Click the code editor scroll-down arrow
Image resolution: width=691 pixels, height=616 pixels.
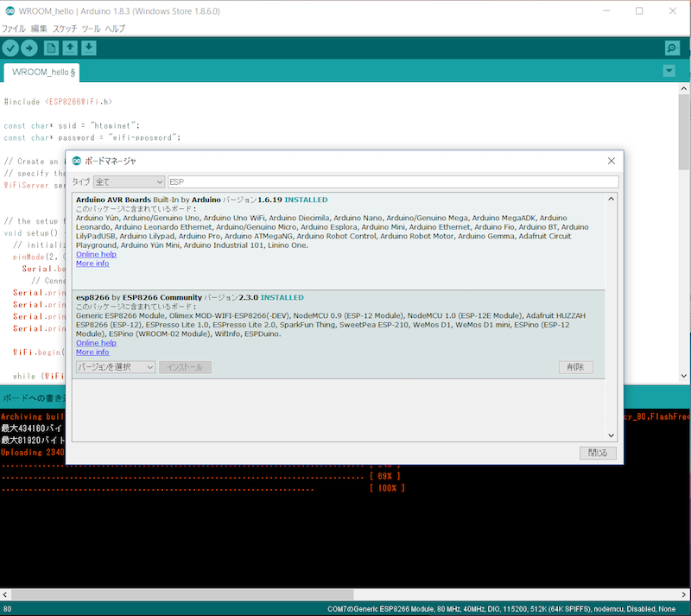coord(684,376)
